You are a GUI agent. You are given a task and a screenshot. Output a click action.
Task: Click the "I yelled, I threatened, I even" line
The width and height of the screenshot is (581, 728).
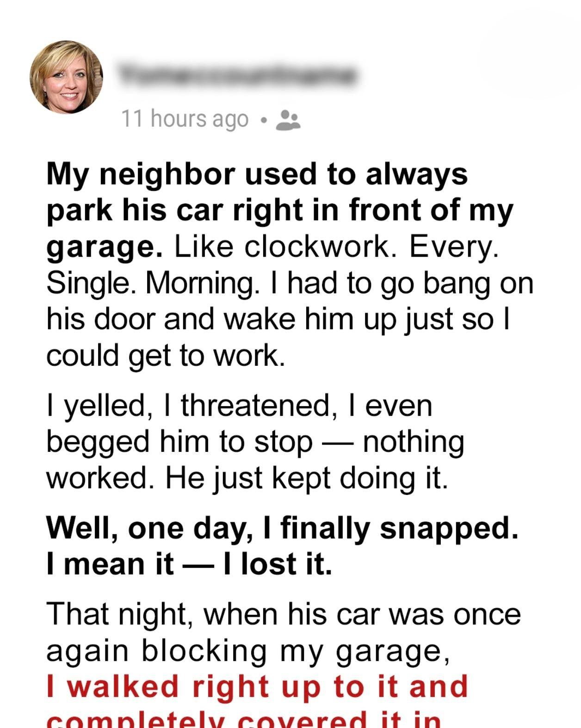tap(239, 406)
